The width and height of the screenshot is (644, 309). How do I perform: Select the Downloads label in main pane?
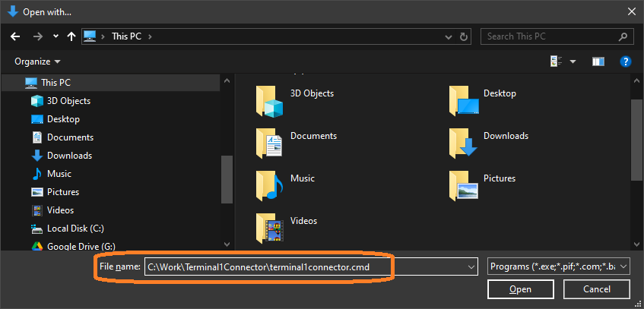click(506, 136)
